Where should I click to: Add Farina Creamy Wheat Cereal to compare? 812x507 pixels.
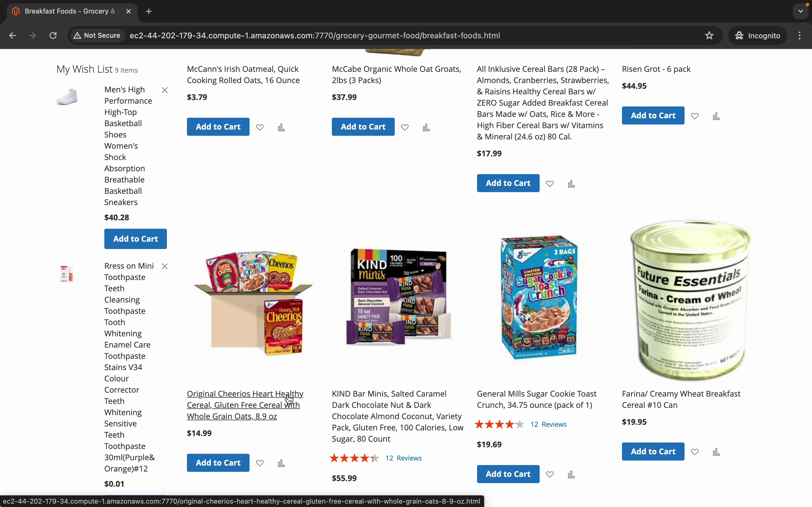pos(716,452)
